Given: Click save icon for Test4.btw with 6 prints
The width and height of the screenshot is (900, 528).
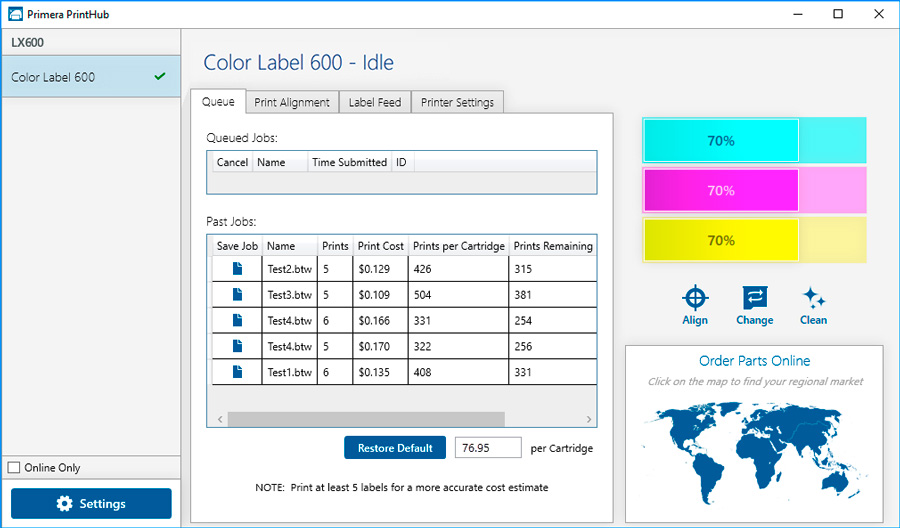Looking at the screenshot, I should point(237,320).
